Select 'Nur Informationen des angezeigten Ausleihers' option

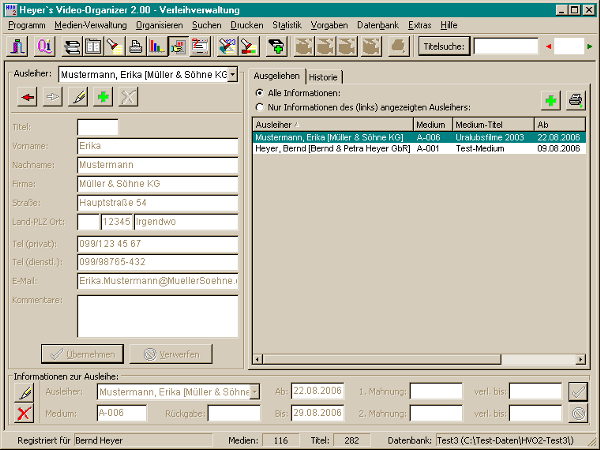coord(260,106)
